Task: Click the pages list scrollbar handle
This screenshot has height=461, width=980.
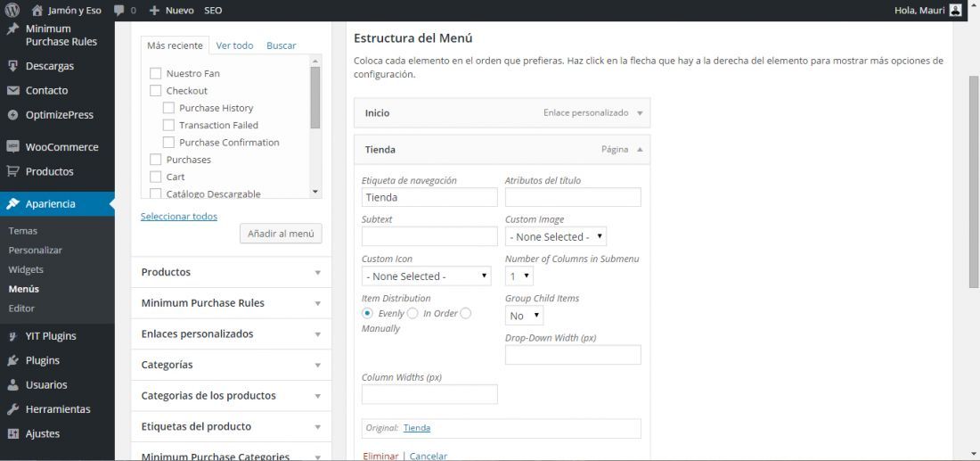Action: tap(315, 97)
